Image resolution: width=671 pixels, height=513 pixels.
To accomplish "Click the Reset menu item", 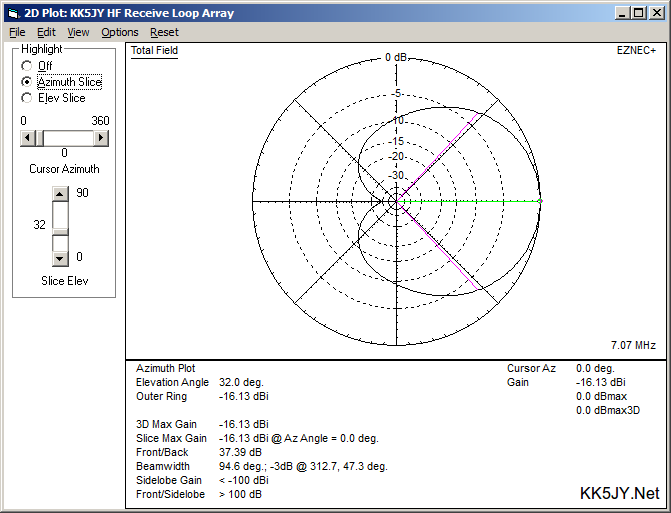I will click(x=164, y=33).
